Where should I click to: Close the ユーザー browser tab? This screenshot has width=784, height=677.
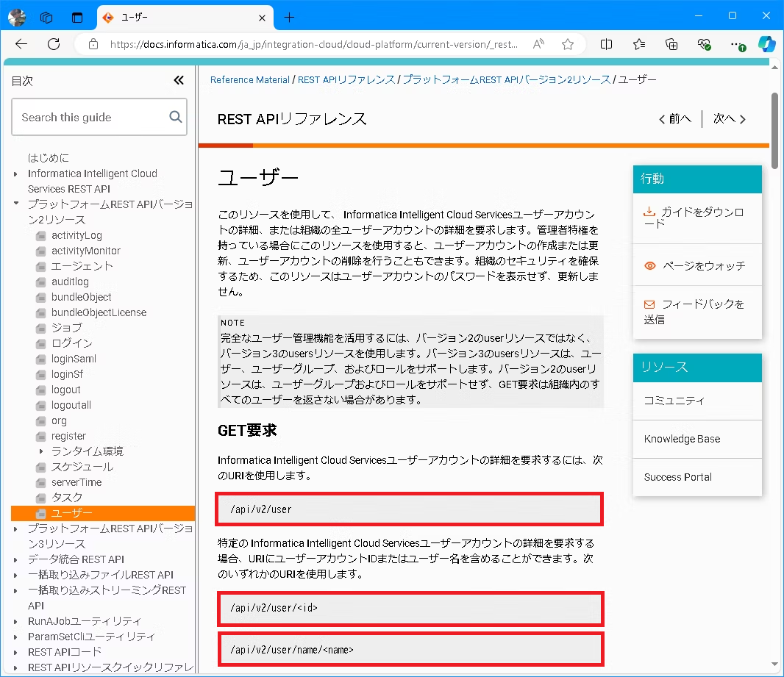[x=262, y=18]
